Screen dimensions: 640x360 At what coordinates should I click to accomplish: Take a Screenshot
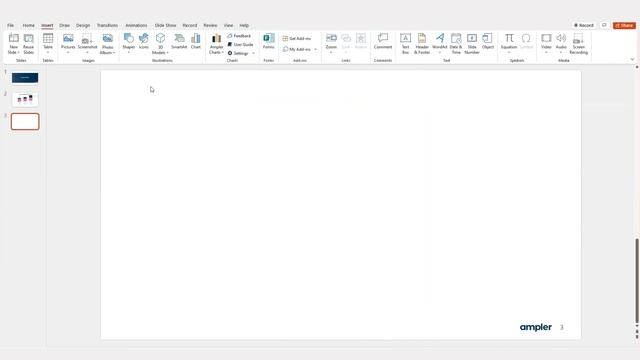click(x=87, y=44)
